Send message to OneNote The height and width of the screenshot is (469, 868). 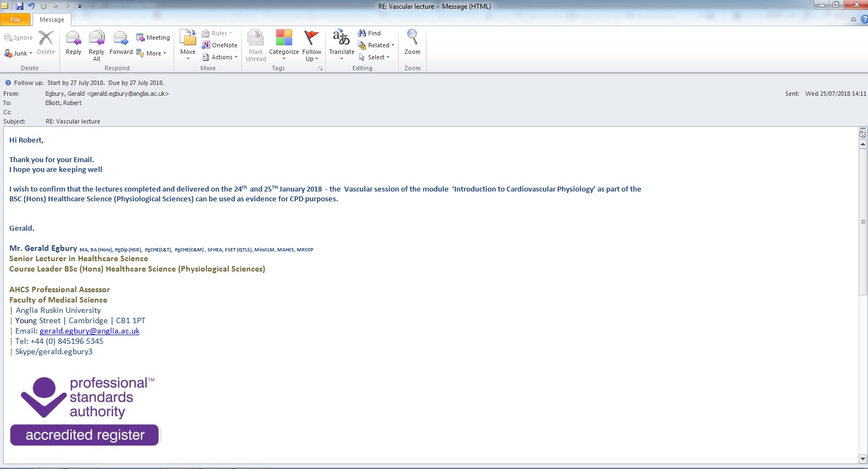coord(219,45)
